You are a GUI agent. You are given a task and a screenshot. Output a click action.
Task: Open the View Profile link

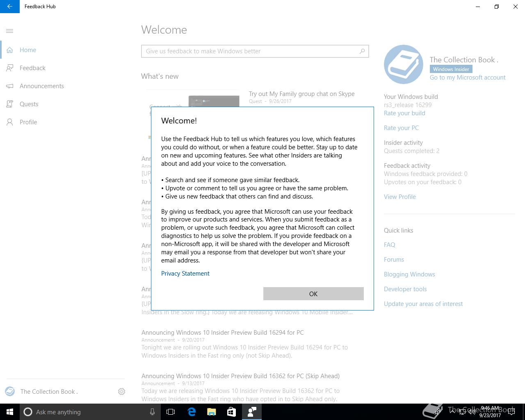[x=400, y=197]
